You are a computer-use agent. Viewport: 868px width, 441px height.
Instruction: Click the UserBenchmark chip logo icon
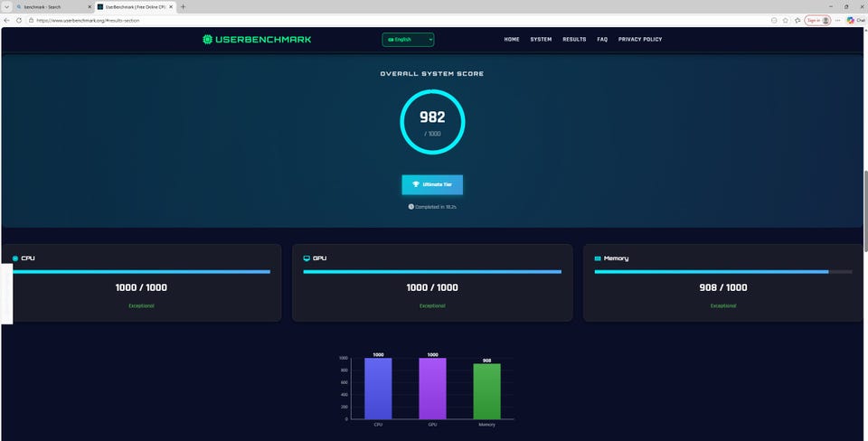coord(208,39)
